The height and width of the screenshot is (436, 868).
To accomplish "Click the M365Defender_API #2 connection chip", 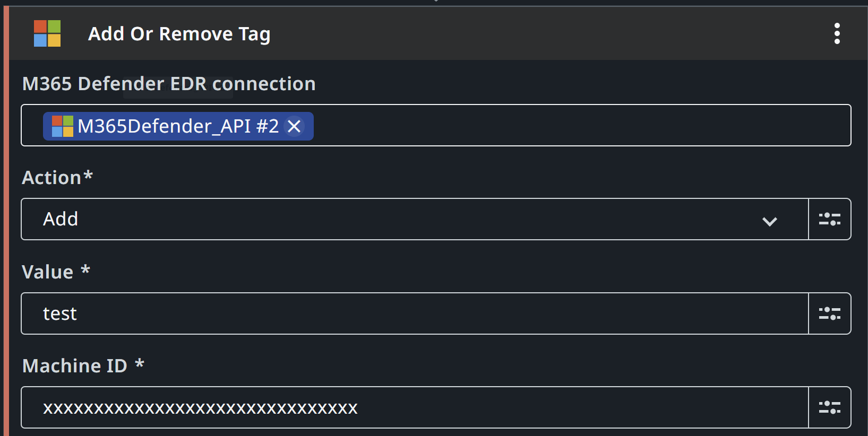I will 178,126.
